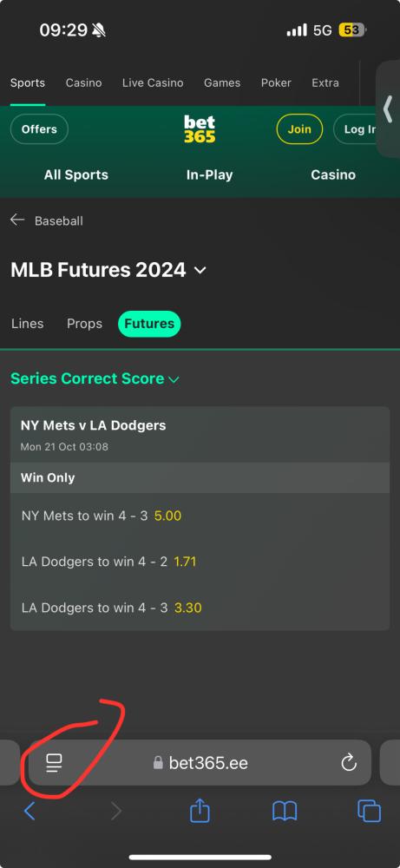Switch to the Lines tab
Image resolution: width=400 pixels, height=868 pixels.
[27, 324]
